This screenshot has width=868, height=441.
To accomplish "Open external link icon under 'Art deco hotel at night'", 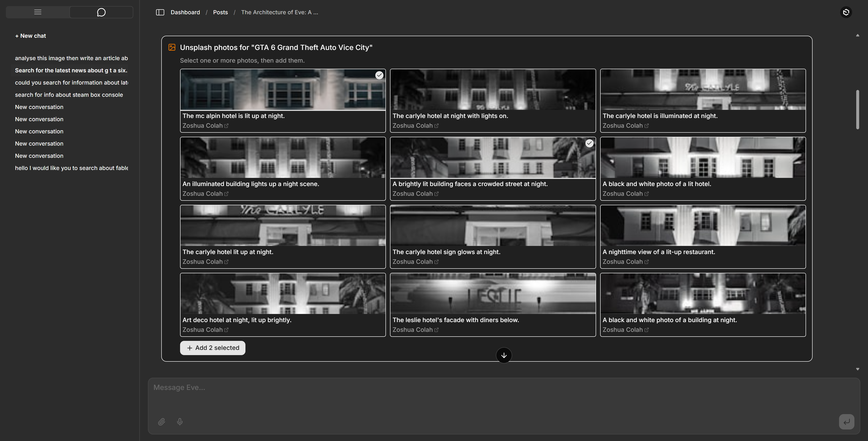I will [x=226, y=330].
